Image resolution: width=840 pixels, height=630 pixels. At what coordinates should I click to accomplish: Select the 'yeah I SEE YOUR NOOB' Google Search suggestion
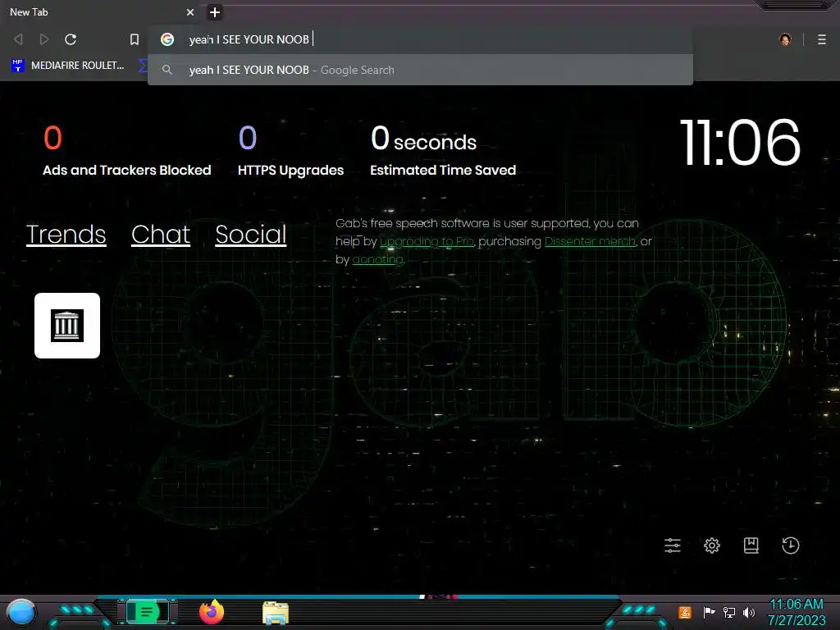[420, 71]
